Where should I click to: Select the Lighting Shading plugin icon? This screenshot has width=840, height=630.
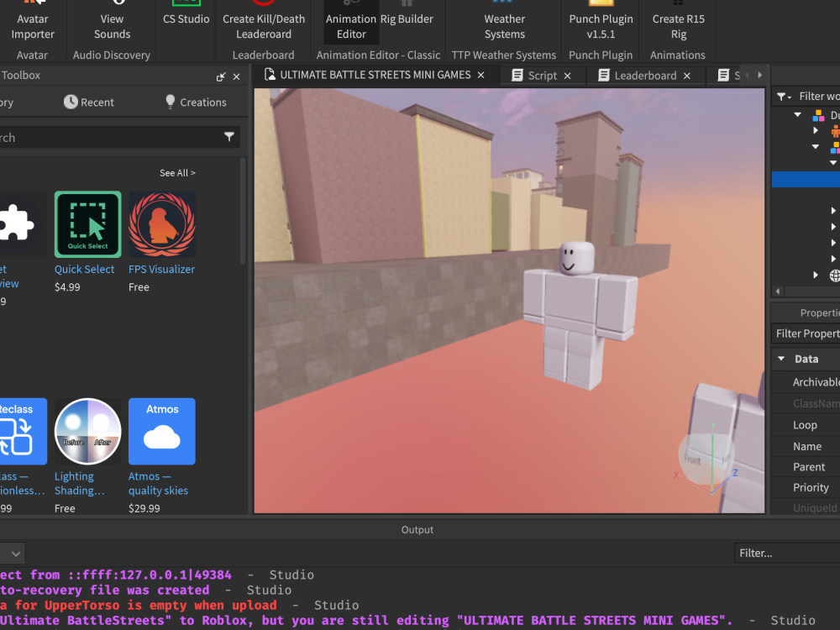(x=88, y=431)
